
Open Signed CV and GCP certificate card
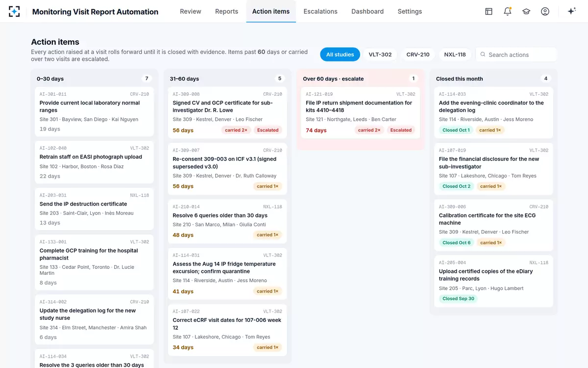point(227,113)
